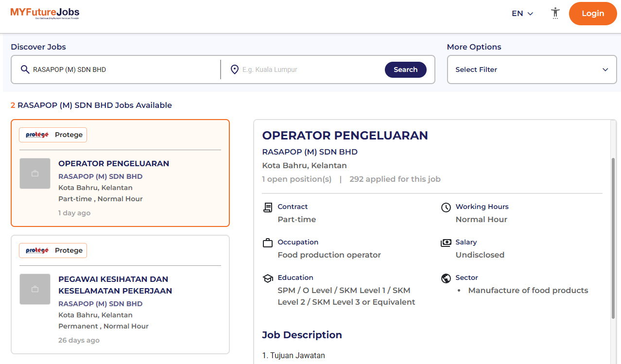The height and width of the screenshot is (364, 621).
Task: Click the Salary money icon
Action: click(446, 243)
